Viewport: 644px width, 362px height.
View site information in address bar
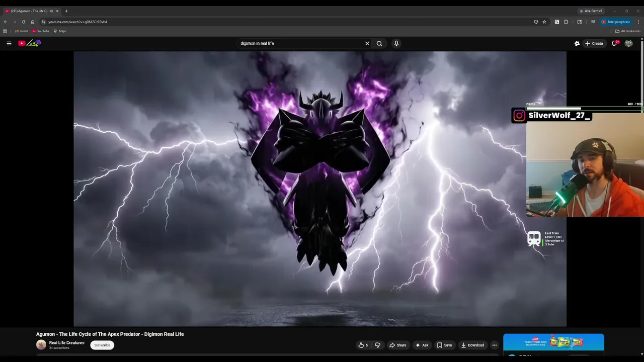tap(44, 22)
